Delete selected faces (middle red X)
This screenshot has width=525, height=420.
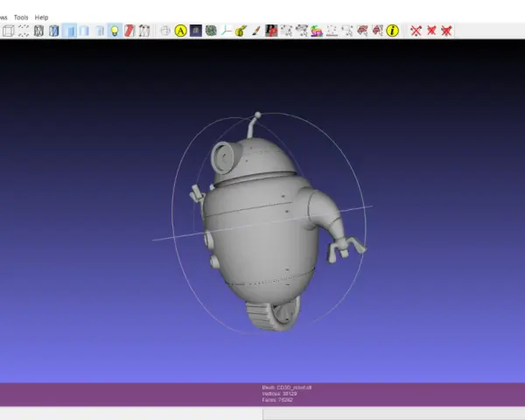point(431,31)
